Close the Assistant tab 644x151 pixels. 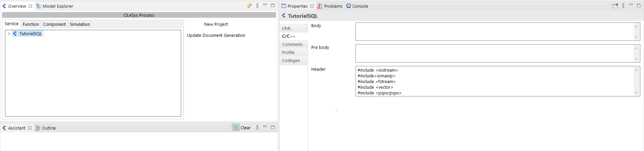coord(30,128)
